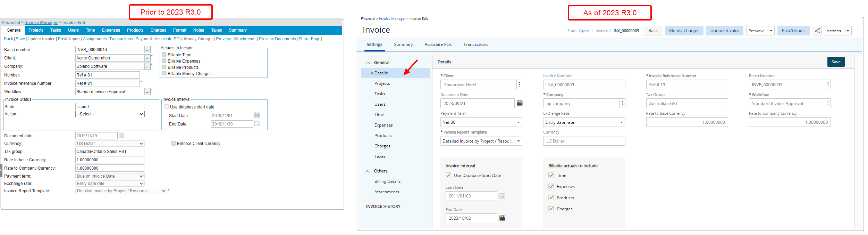The width and height of the screenshot is (868, 235).
Task: Open the calendar for Start Date 2011/01/03
Action: click(502, 196)
